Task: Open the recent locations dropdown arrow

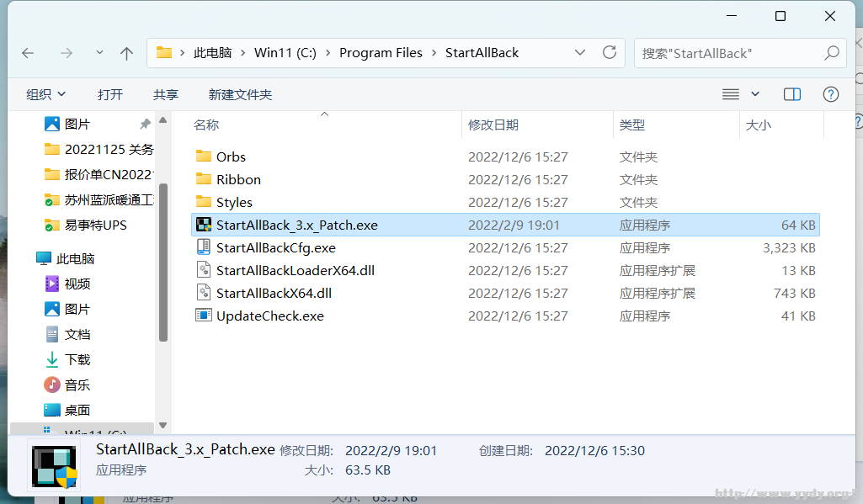Action: coord(99,53)
